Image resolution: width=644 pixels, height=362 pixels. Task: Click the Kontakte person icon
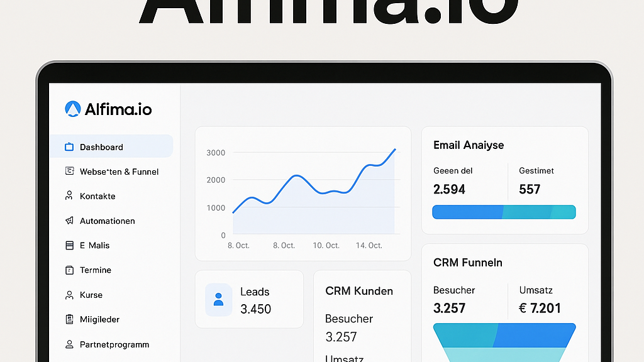click(69, 196)
